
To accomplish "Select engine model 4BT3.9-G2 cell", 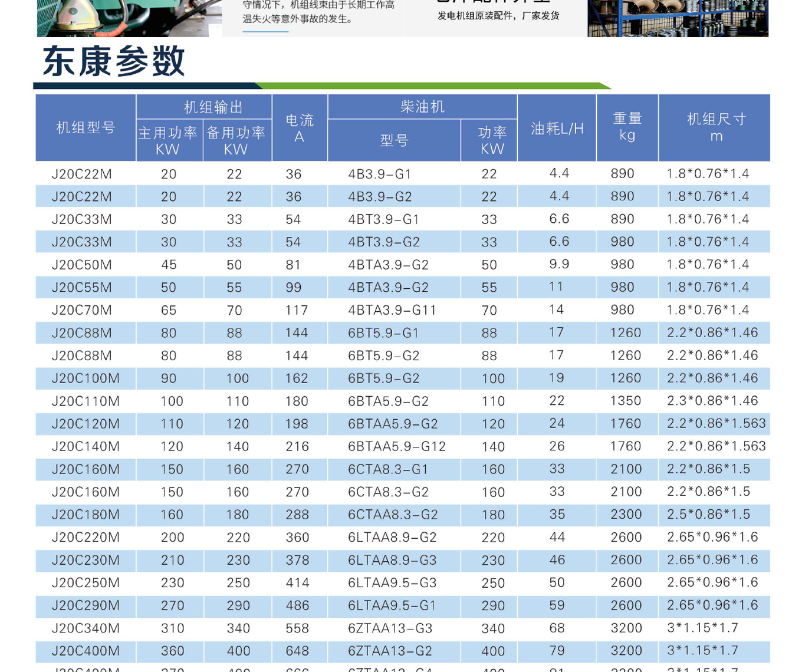I will (x=384, y=242).
